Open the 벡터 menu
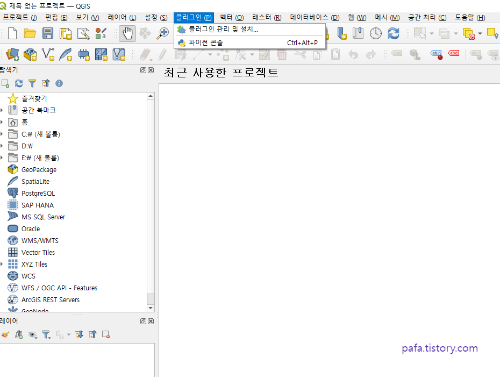This screenshot has height=377, width=500. coord(232,17)
